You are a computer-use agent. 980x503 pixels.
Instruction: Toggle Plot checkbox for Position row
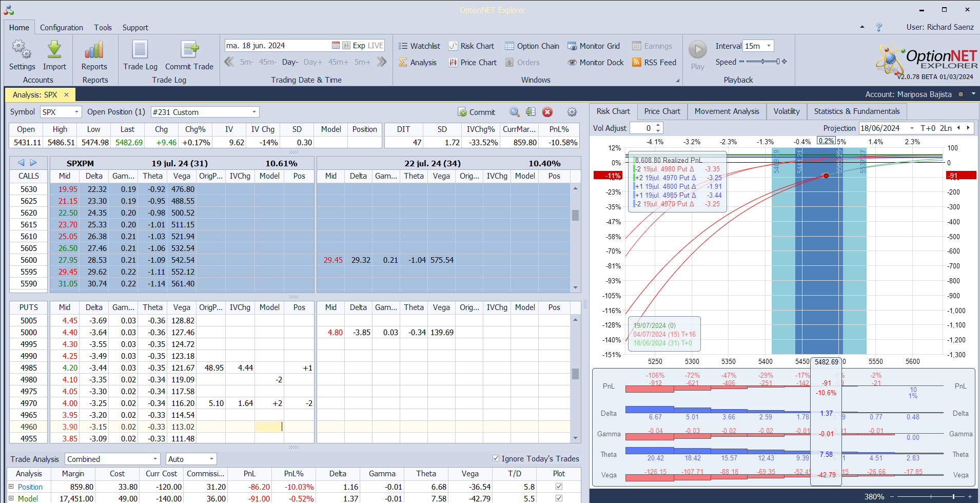pyautogui.click(x=559, y=487)
